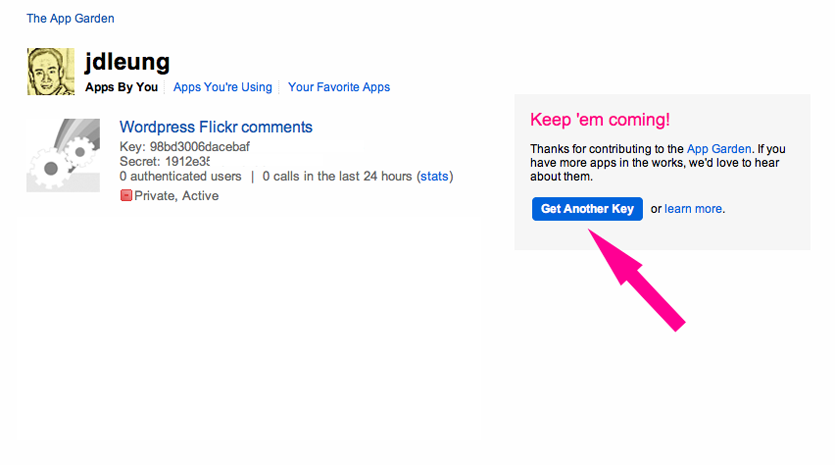The image size is (835, 465).
Task: Click the pink arrow annotation graphic
Action: click(636, 280)
